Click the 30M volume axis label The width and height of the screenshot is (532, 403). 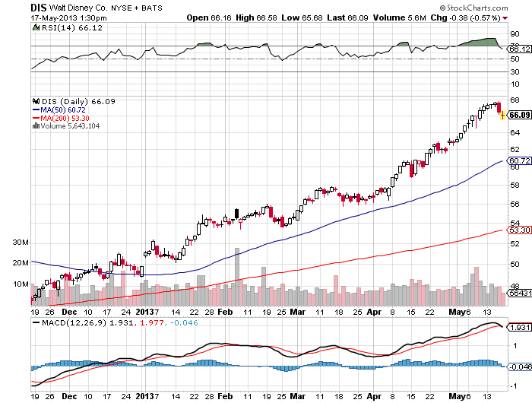pyautogui.click(x=21, y=243)
